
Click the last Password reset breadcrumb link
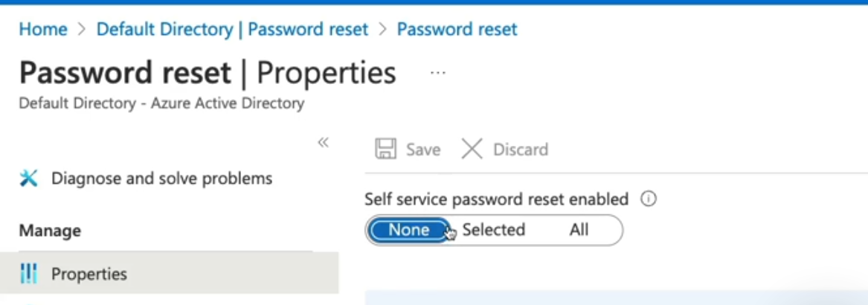pyautogui.click(x=457, y=30)
